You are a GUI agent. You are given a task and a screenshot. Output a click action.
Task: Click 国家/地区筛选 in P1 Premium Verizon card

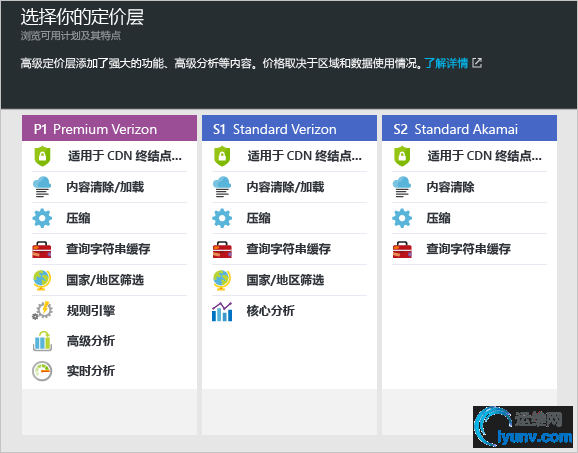105,280
